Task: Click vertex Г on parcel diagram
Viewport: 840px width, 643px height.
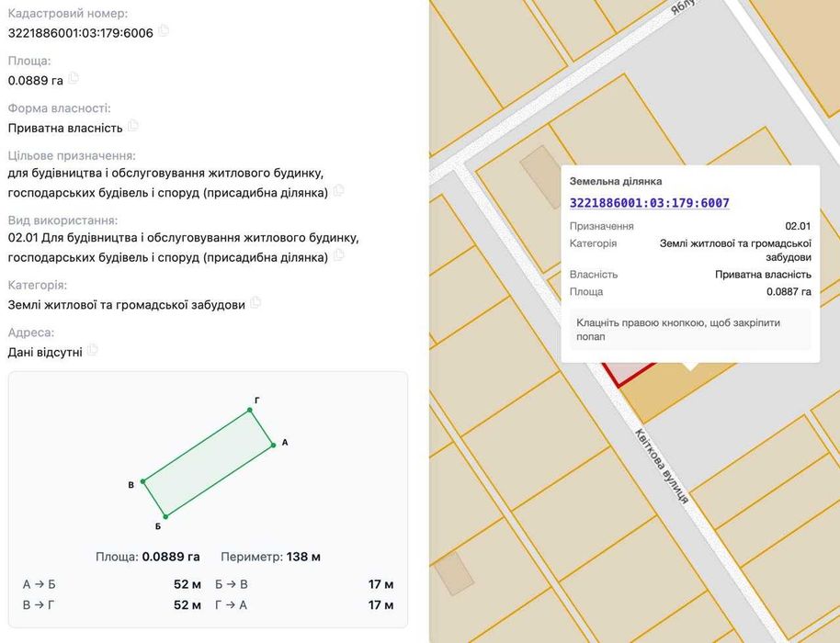Action: (x=250, y=410)
